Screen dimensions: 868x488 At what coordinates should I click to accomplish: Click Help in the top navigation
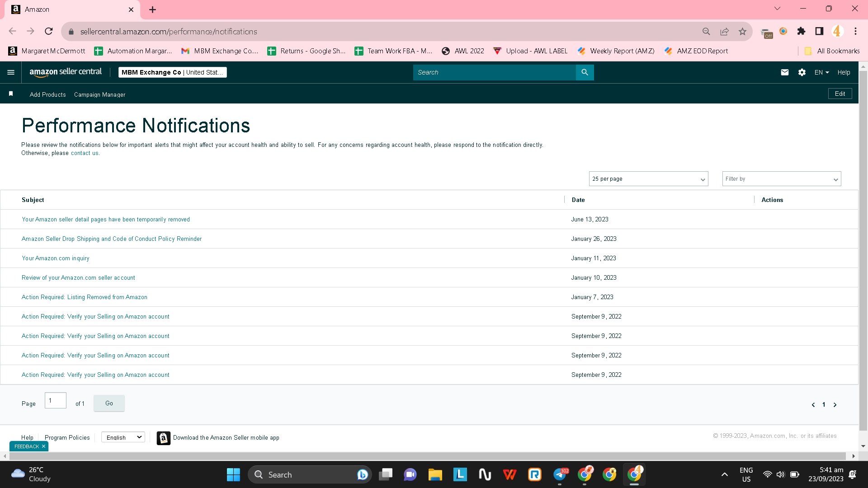click(844, 72)
